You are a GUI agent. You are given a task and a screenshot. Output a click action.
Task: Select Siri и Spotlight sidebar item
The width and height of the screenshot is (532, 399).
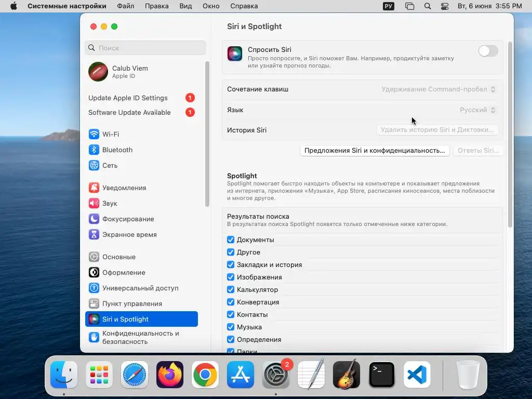point(141,319)
